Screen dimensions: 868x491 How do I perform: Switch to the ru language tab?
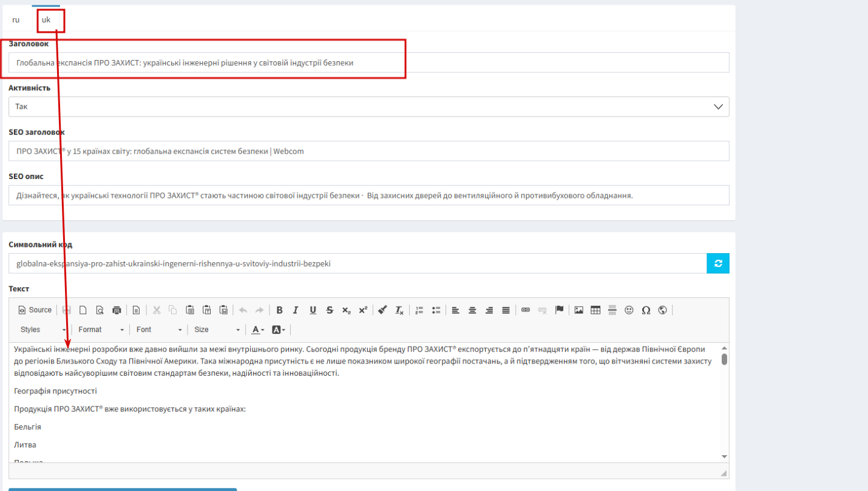point(16,19)
